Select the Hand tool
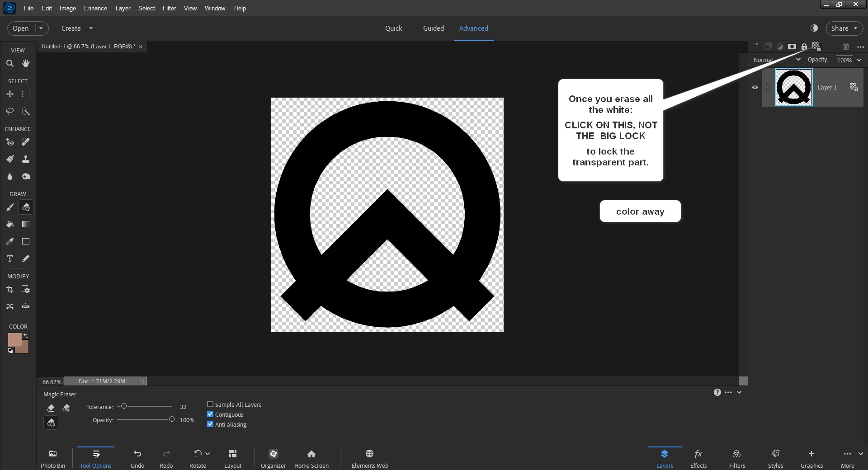 [x=26, y=63]
